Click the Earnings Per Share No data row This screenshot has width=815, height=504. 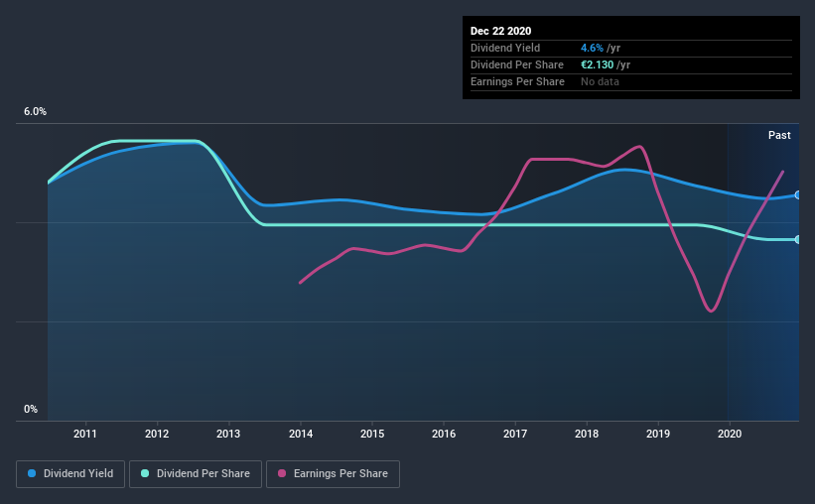tap(631, 81)
